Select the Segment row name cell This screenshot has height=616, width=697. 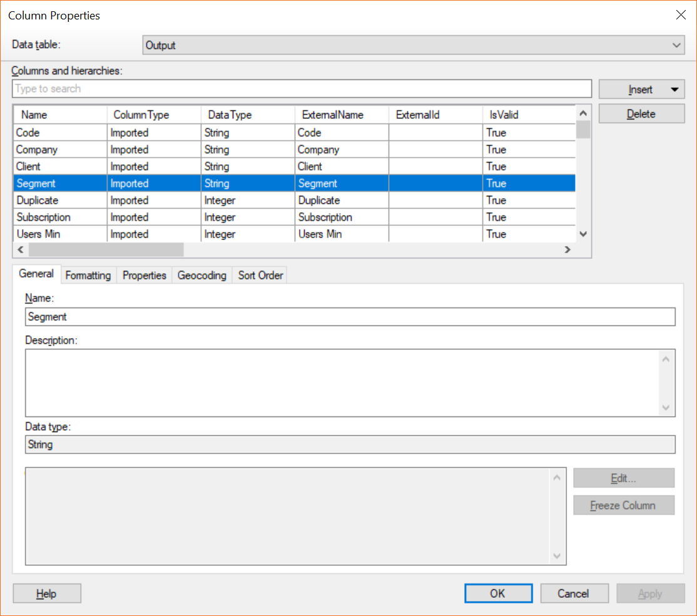60,183
